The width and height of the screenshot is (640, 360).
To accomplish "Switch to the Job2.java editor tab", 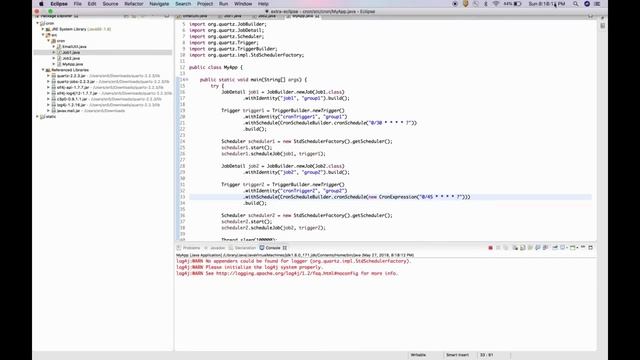I will tap(267, 16).
